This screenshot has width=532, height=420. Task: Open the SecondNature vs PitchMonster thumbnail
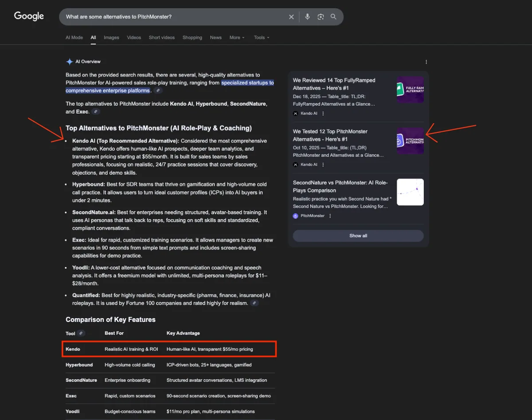(410, 192)
